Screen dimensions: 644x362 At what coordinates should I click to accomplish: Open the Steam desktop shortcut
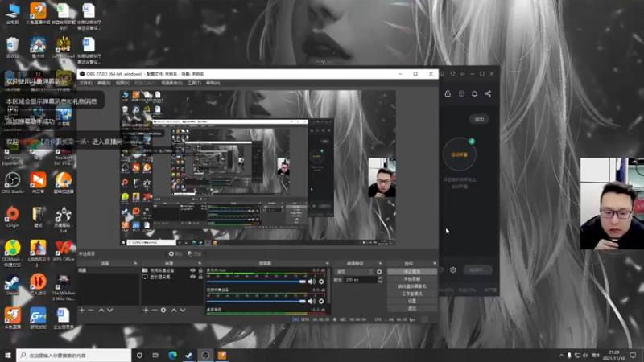tap(12, 285)
